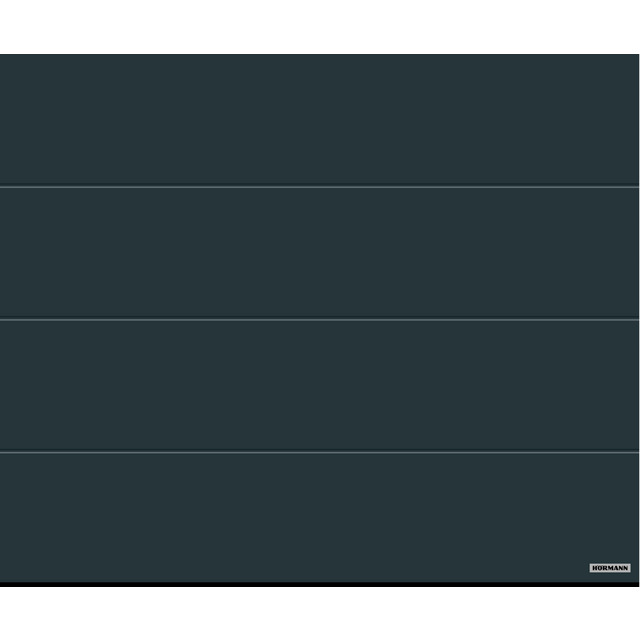This screenshot has height=640, width=640.
Task: Click the uppermost horizontal groove line
Action: (320, 187)
